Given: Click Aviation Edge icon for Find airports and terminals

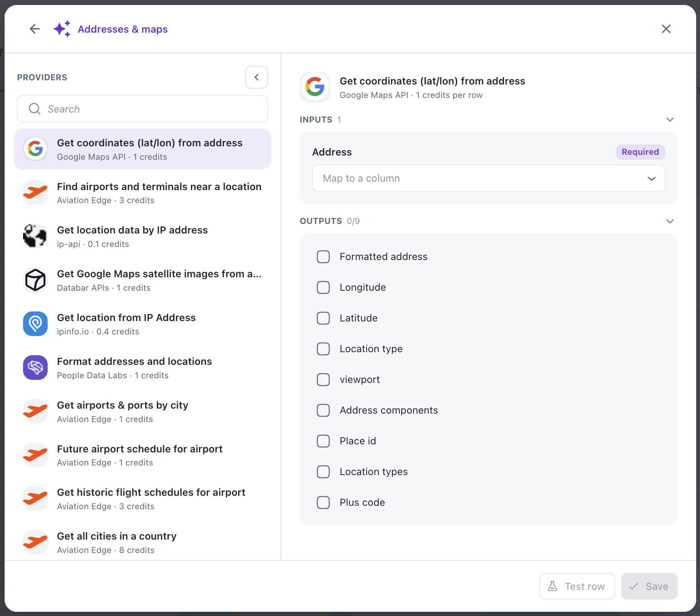Looking at the screenshot, I should (35, 192).
